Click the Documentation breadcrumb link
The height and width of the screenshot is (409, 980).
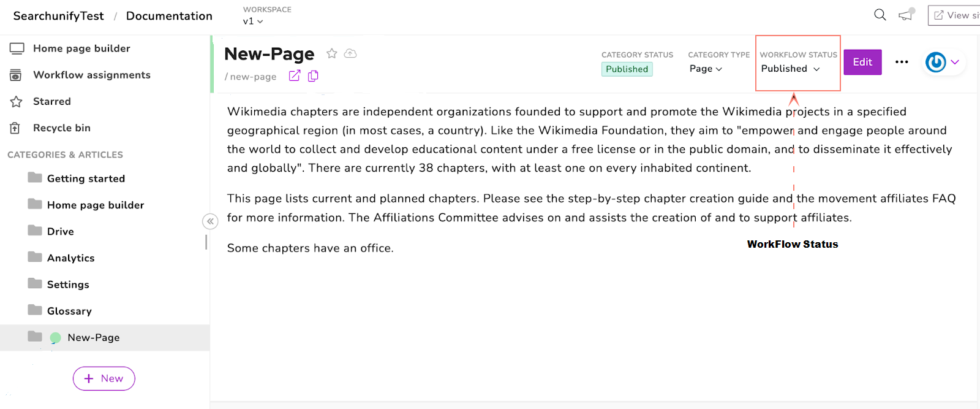click(x=169, y=16)
